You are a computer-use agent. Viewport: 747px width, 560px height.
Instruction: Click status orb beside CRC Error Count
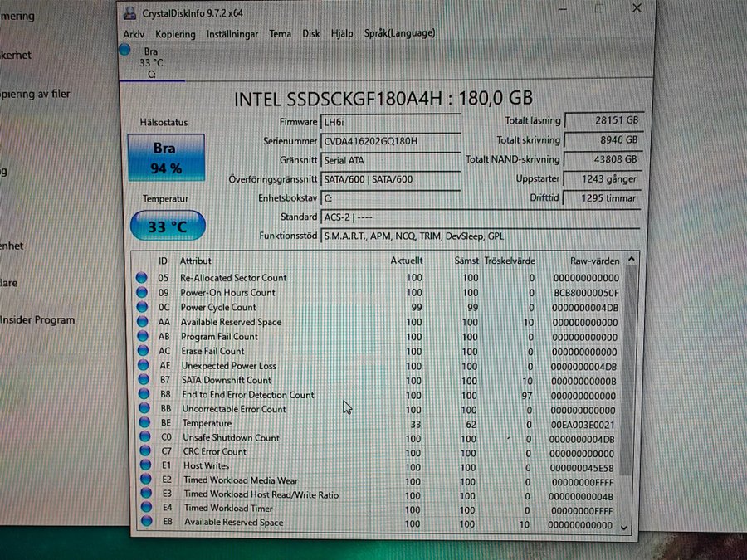[x=144, y=452]
